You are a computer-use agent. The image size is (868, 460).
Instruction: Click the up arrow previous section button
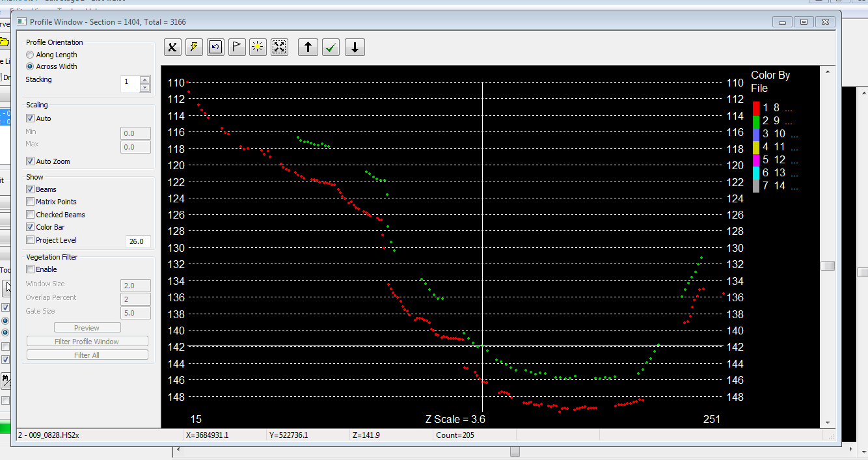point(308,47)
